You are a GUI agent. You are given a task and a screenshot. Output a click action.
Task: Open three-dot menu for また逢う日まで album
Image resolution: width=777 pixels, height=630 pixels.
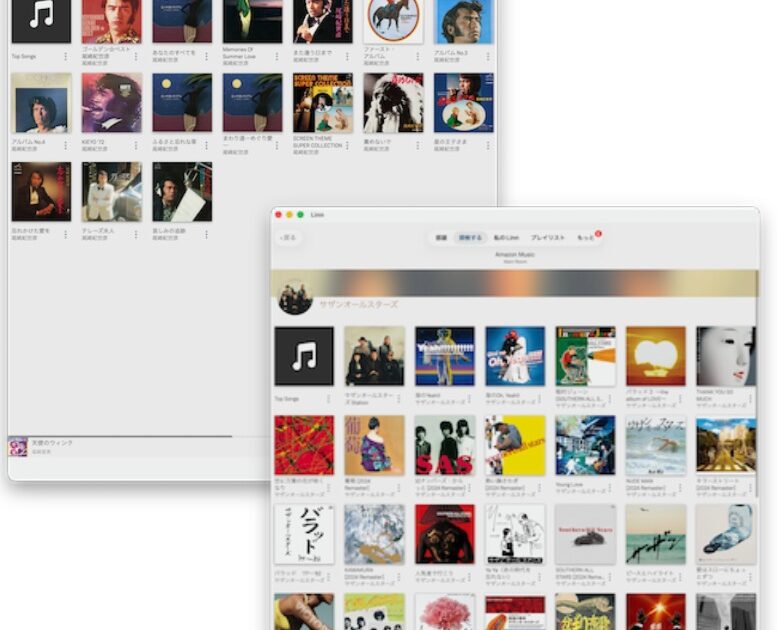point(347,57)
